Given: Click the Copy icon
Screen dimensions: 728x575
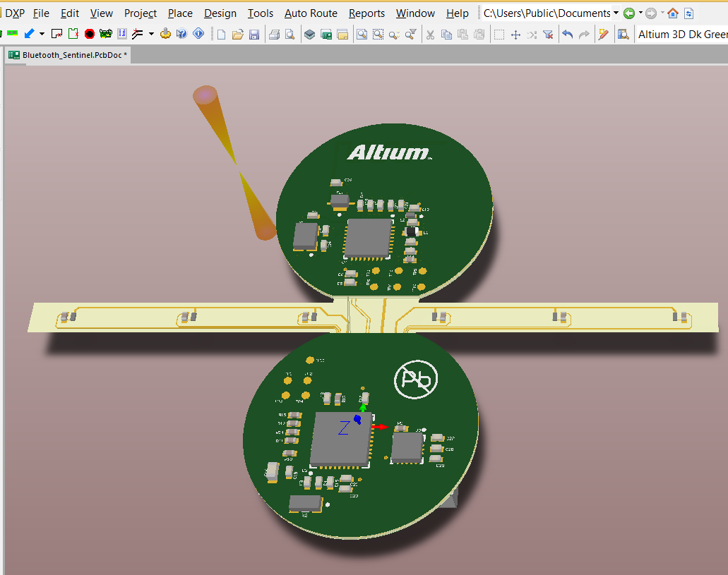Looking at the screenshot, I should pos(447,35).
